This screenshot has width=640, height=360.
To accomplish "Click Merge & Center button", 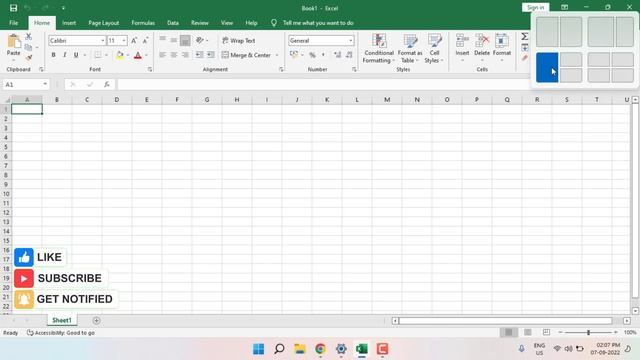I will (246, 55).
